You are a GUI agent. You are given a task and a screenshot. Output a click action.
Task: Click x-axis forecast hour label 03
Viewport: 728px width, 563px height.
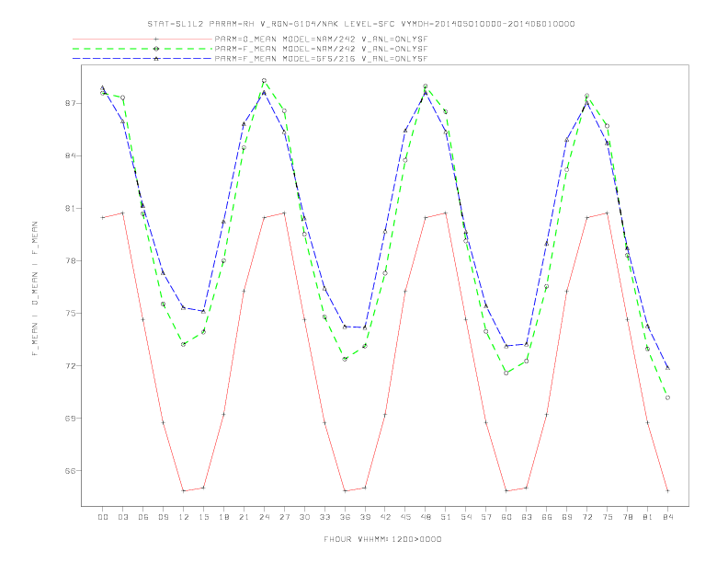coord(122,517)
